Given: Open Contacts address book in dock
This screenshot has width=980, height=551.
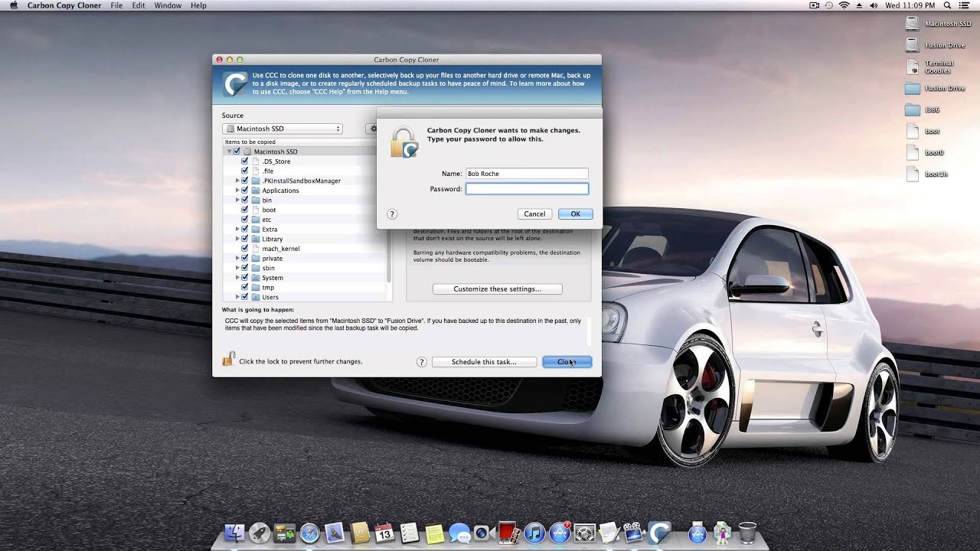Looking at the screenshot, I should coord(360,533).
